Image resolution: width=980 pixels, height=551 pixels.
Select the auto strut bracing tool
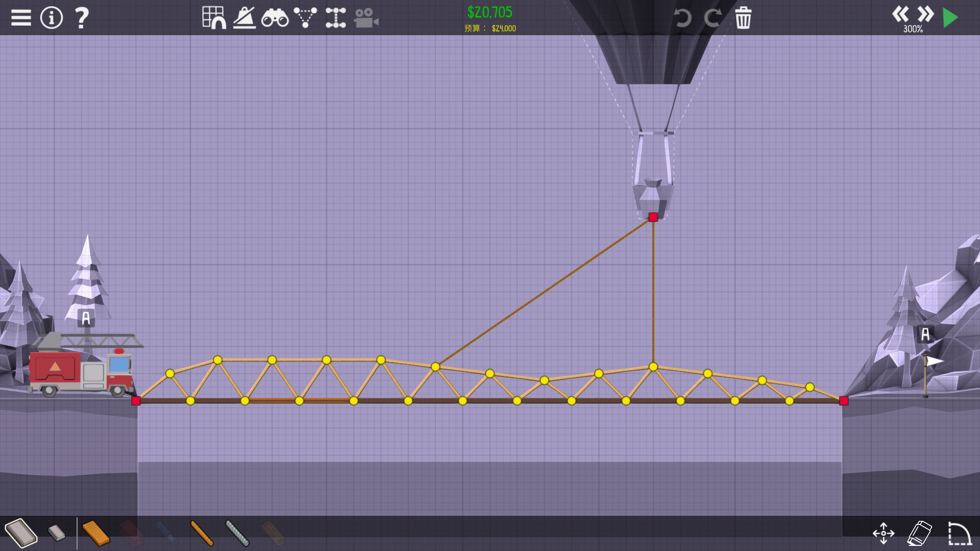tap(335, 18)
